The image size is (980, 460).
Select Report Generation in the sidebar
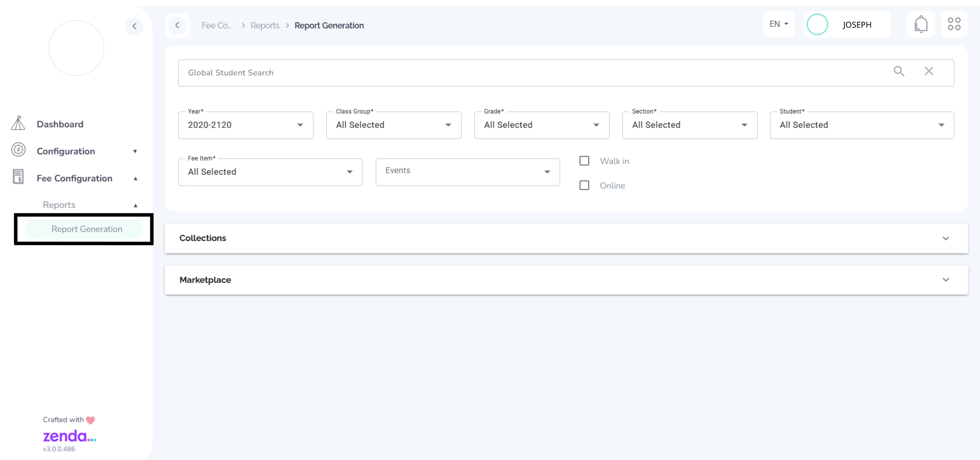[x=87, y=229]
